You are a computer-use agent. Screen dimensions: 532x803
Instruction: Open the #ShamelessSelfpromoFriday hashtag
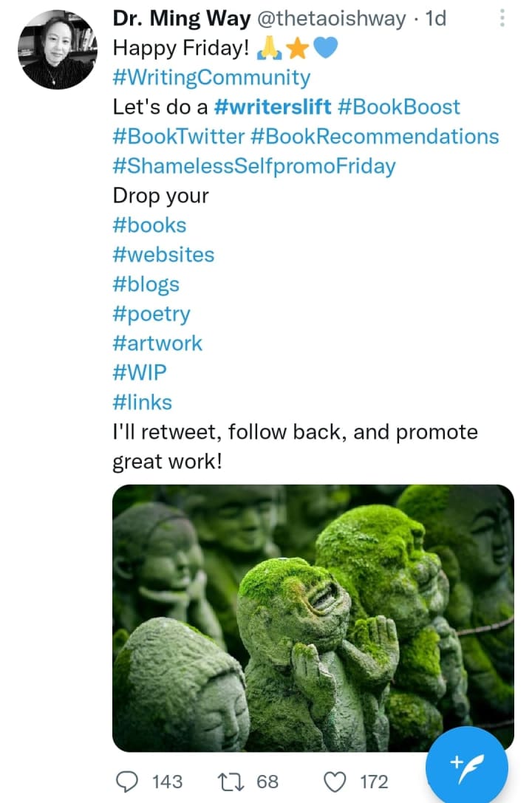[253, 166]
